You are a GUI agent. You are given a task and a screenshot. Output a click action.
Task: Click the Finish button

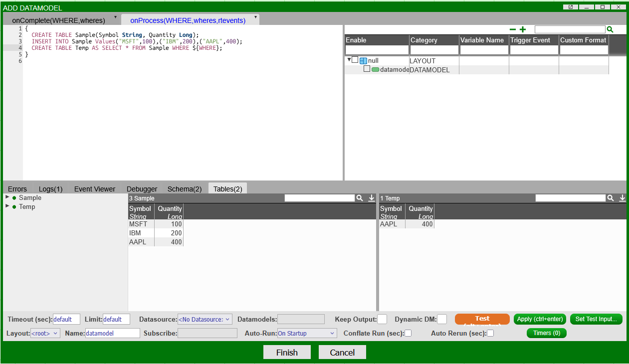coord(287,353)
